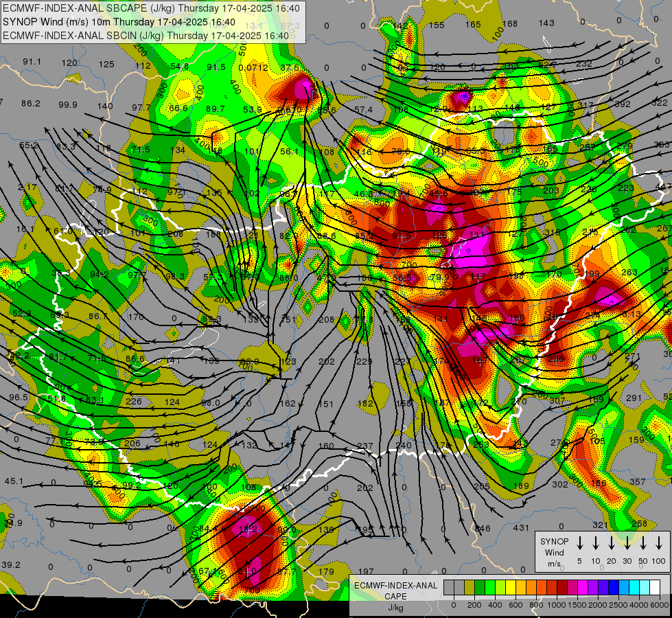This screenshot has height=618, width=672.
Task: Click the SYNOP Wind 10m header line
Action: click(x=119, y=22)
